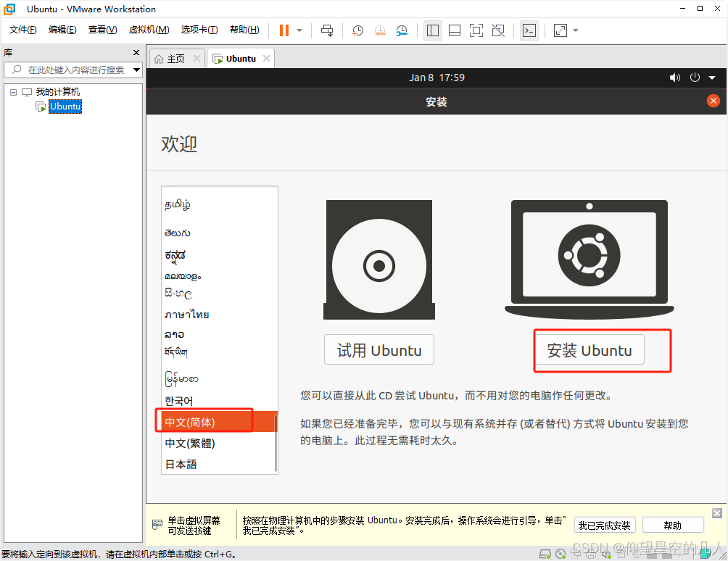The height and width of the screenshot is (561, 728).
Task: Revert the virtual machine to its snapshot
Action: (380, 30)
